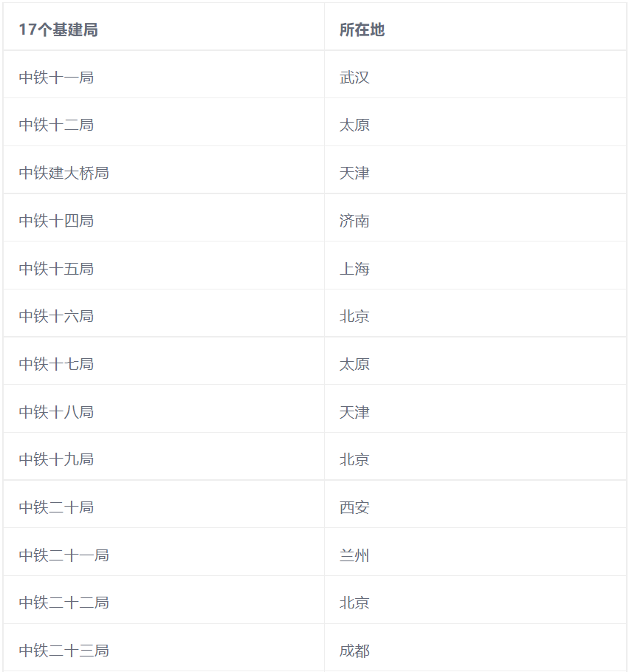Select the 中铁十八局 cell
Viewport: 629px width, 672px height.
click(x=56, y=412)
